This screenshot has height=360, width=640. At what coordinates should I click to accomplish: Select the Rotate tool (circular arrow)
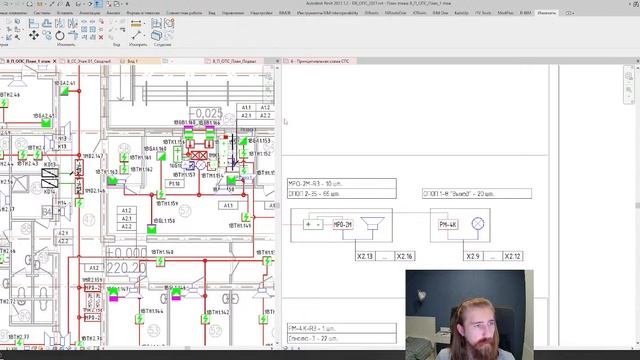coord(60,36)
